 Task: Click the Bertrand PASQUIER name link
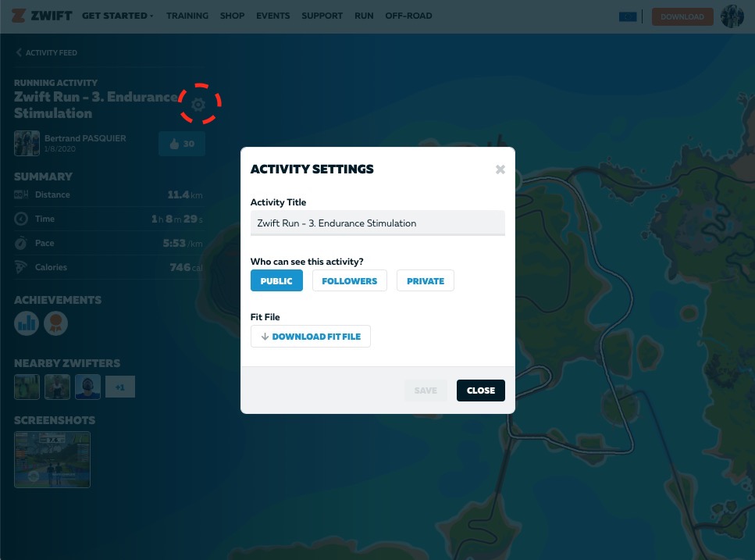85,138
